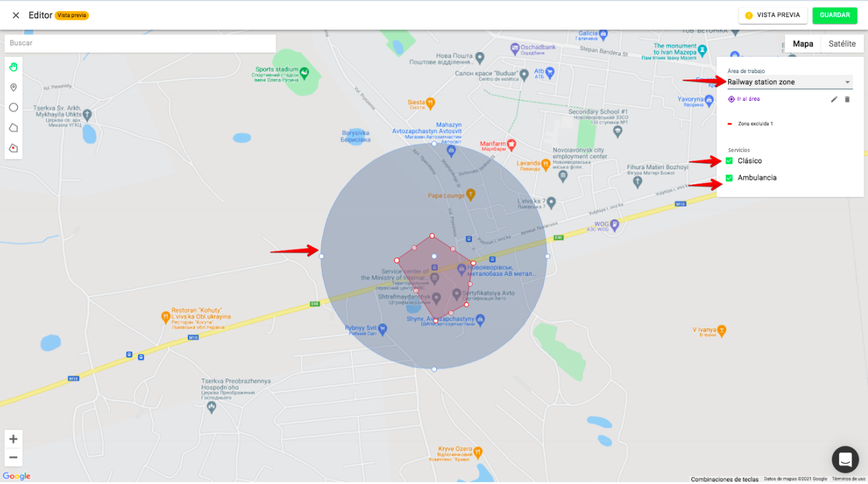Switch to the Satélite view tab
This screenshot has width=868, height=484.
[842, 44]
